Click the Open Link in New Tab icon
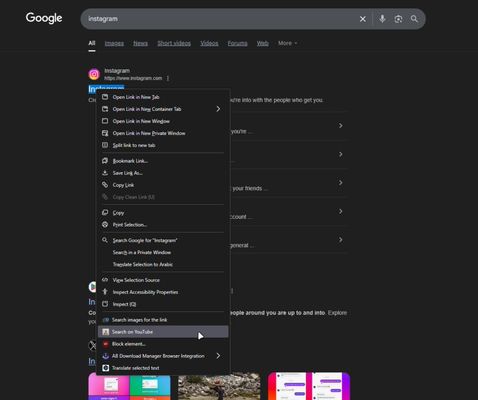 tap(105, 97)
